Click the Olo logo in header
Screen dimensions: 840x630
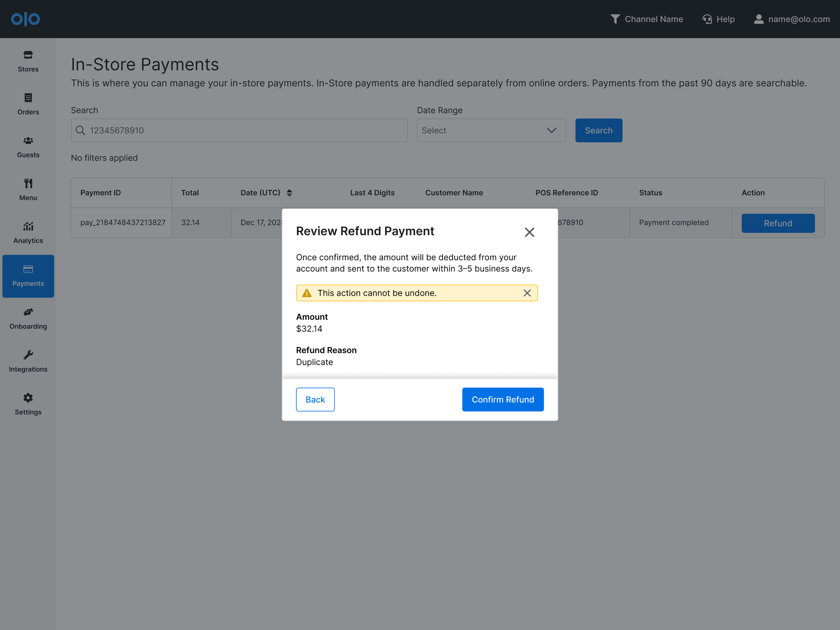(26, 19)
